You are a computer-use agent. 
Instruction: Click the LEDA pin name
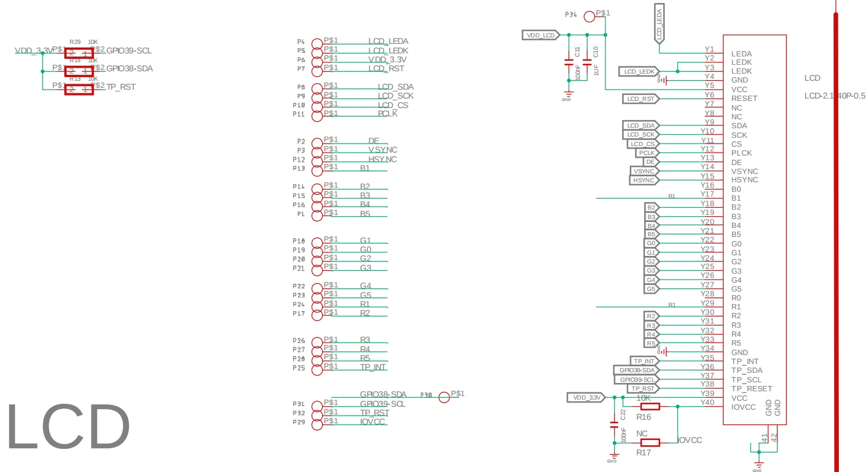click(741, 53)
